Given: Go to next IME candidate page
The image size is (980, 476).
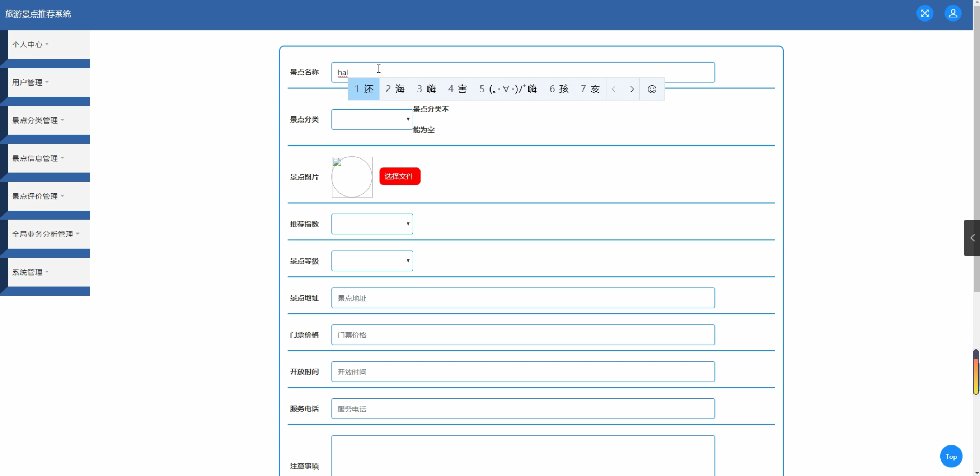Looking at the screenshot, I should (x=632, y=89).
